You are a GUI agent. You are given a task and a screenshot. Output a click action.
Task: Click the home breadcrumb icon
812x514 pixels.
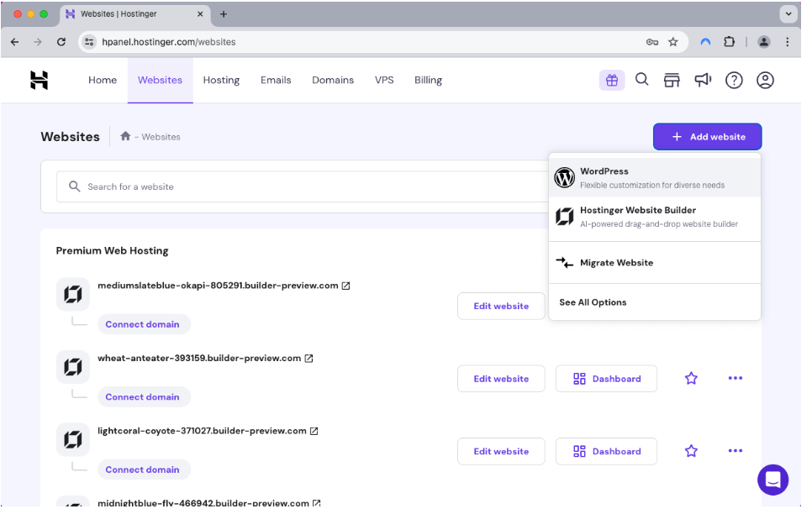(125, 136)
